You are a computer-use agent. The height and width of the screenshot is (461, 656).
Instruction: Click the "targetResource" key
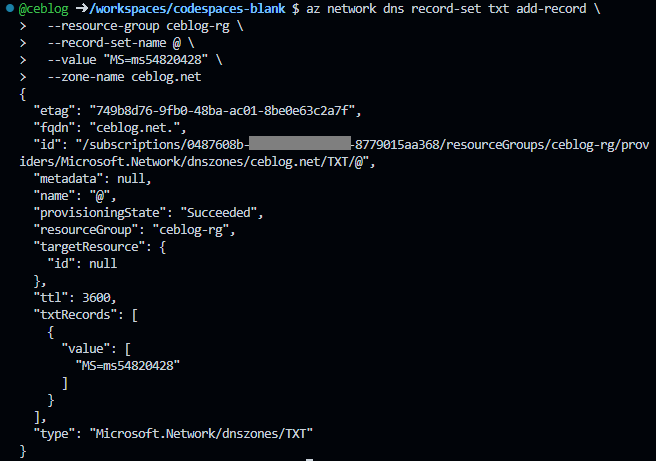(x=90, y=247)
